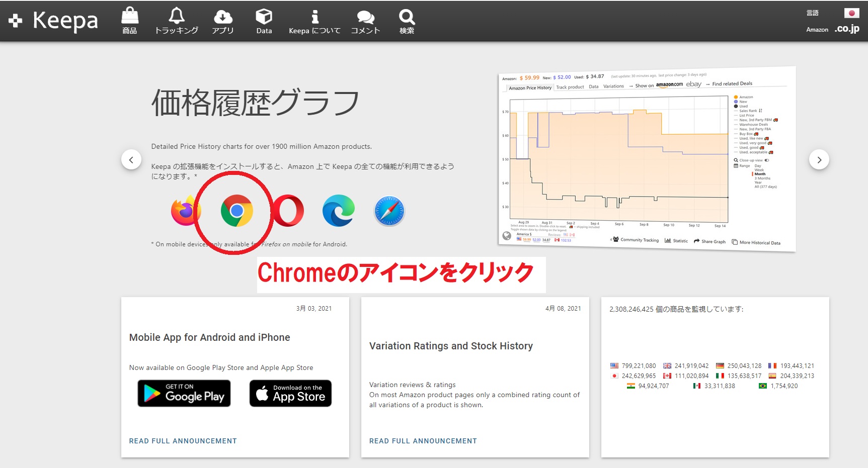This screenshot has width=868, height=468.
Task: Click Spain flag count 204,339,213
Action: (x=791, y=376)
